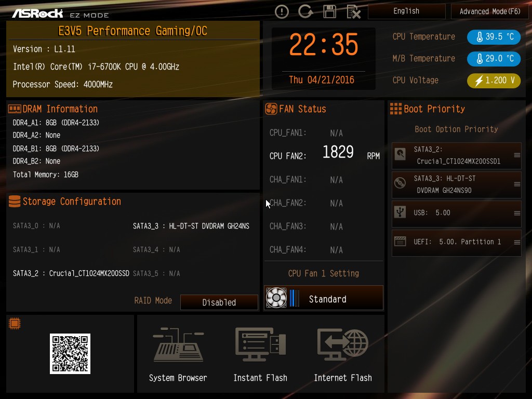Screen dimensions: 532x399
Task: Click the CPU_FAN1 N/A row
Action: click(307, 133)
